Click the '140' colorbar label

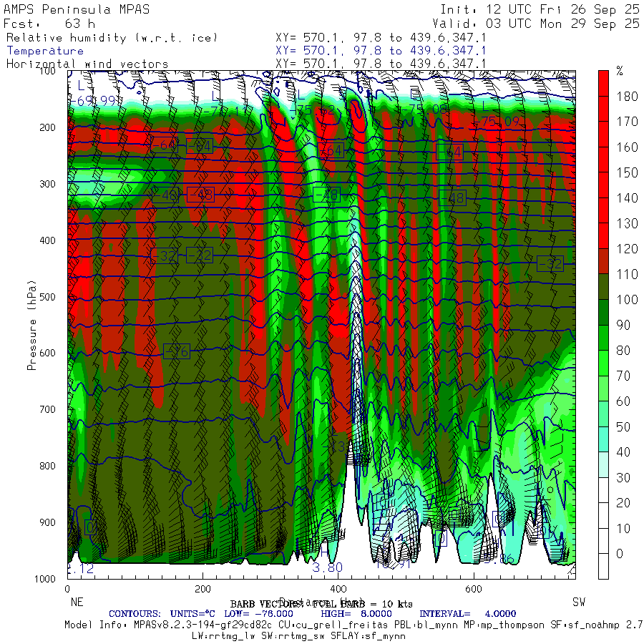pos(627,198)
